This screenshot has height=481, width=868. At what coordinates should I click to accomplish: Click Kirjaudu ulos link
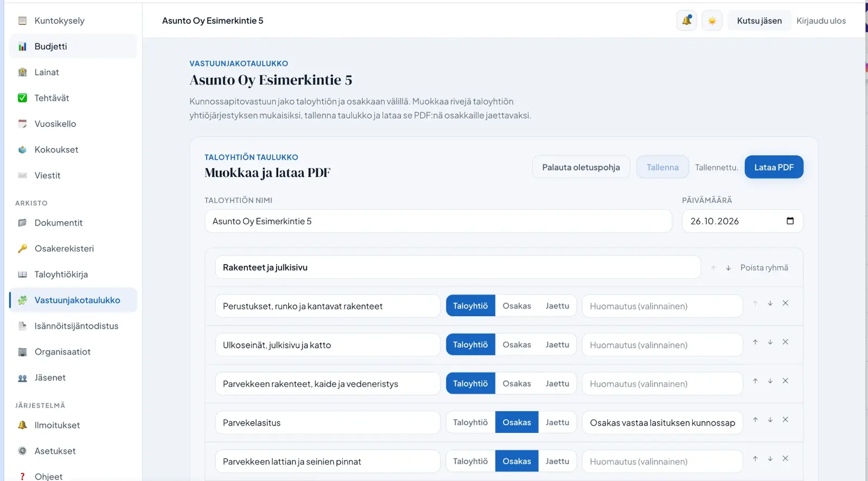coord(821,21)
